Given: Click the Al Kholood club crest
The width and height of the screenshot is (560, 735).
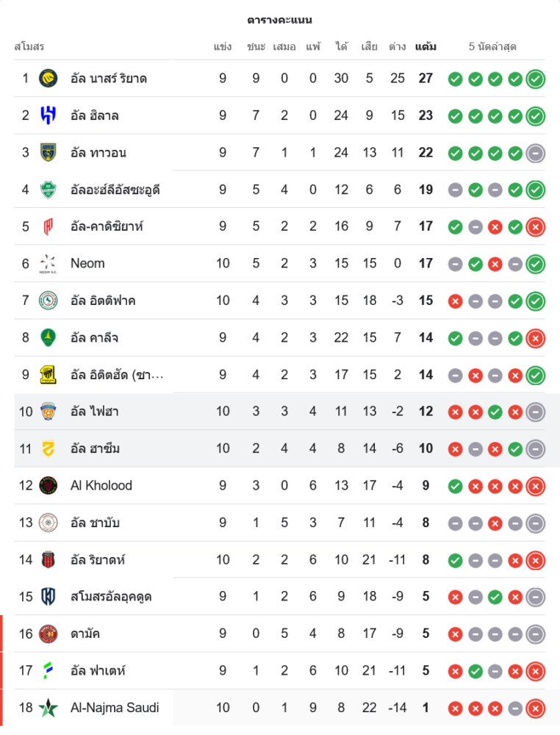Looking at the screenshot, I should pyautogui.click(x=49, y=485).
